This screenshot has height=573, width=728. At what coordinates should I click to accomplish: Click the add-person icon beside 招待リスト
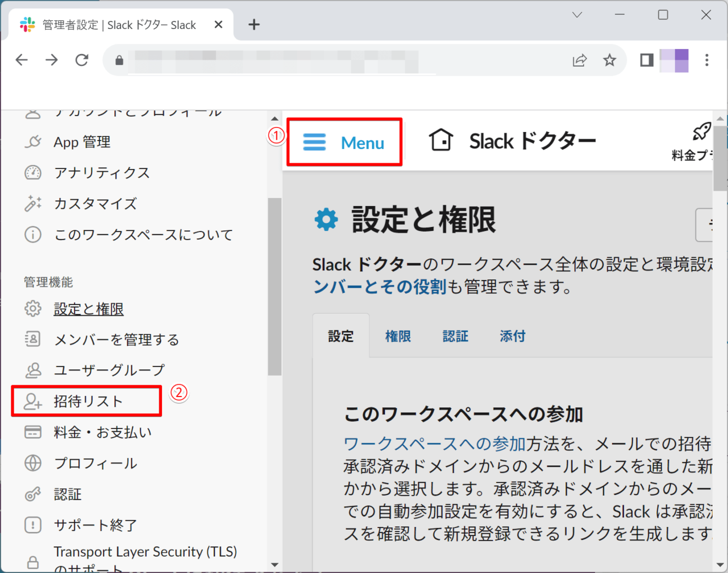(33, 401)
